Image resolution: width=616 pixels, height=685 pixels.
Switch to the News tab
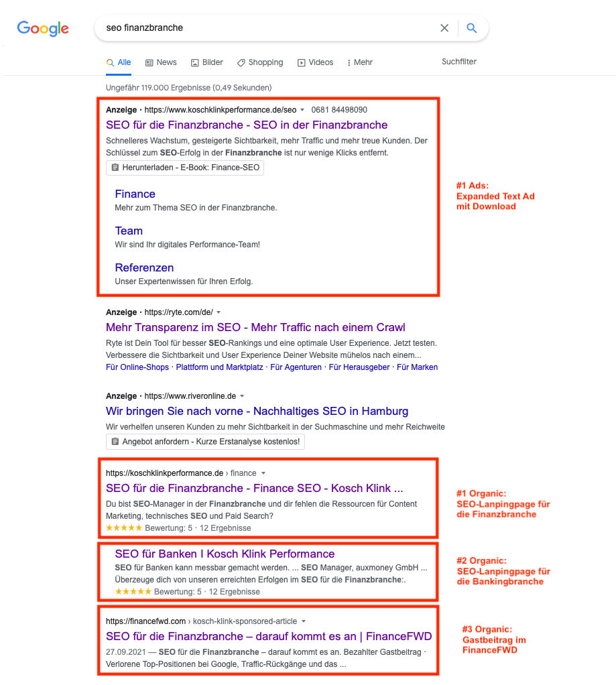point(161,62)
